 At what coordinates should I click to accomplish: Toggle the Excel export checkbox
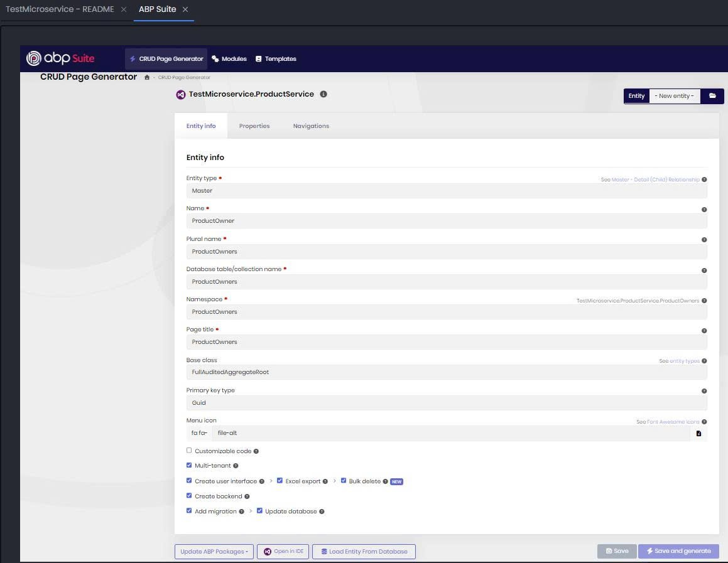pyautogui.click(x=280, y=481)
